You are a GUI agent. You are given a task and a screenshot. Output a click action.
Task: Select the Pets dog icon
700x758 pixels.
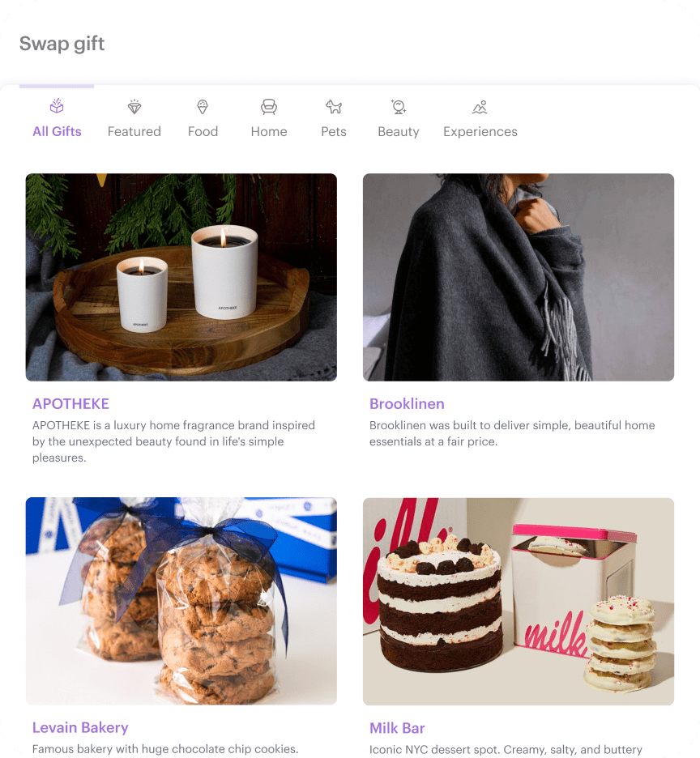334,106
